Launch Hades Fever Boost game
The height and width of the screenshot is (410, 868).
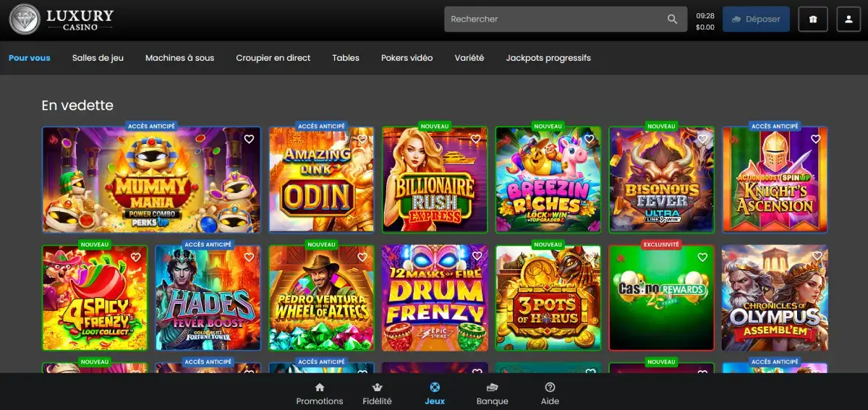[x=208, y=298]
